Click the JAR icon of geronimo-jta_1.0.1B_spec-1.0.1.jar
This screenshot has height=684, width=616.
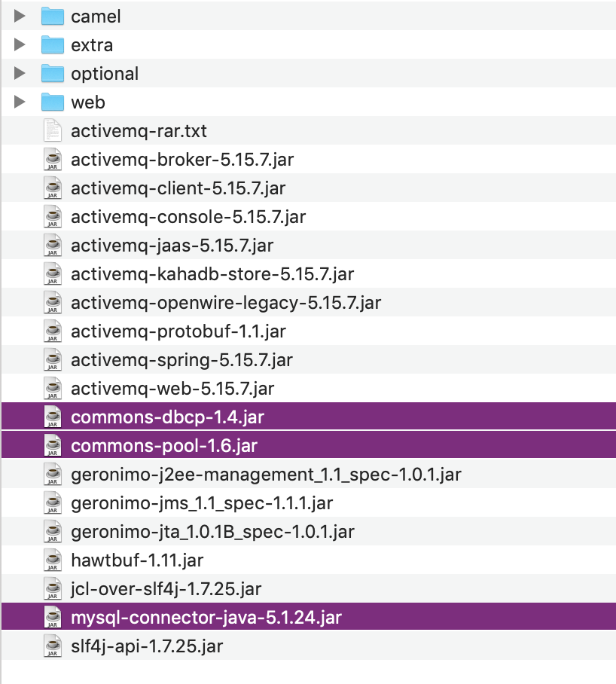(x=53, y=531)
